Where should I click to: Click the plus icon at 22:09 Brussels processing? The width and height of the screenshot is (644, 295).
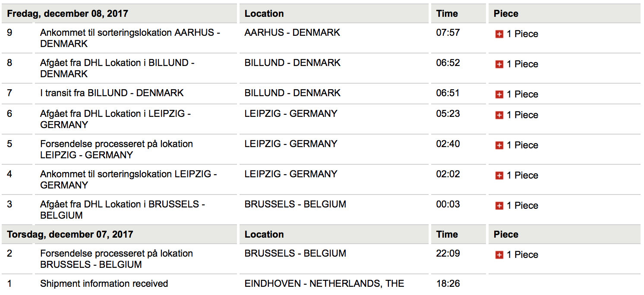coord(499,255)
